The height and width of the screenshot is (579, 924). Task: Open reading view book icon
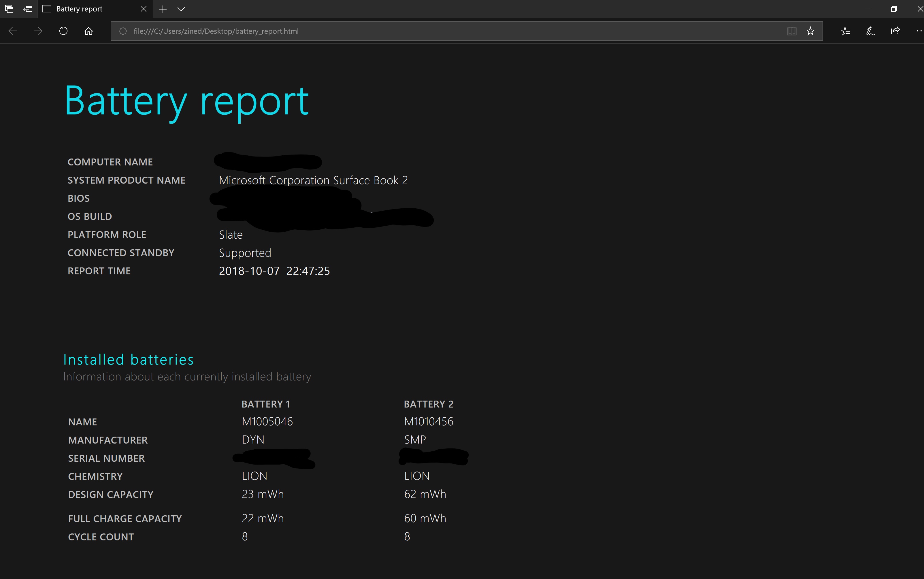791,31
